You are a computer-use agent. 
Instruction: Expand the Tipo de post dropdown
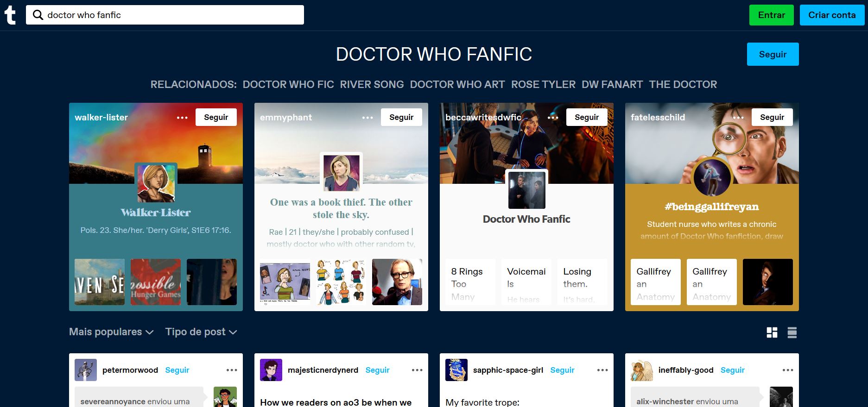[x=201, y=332]
